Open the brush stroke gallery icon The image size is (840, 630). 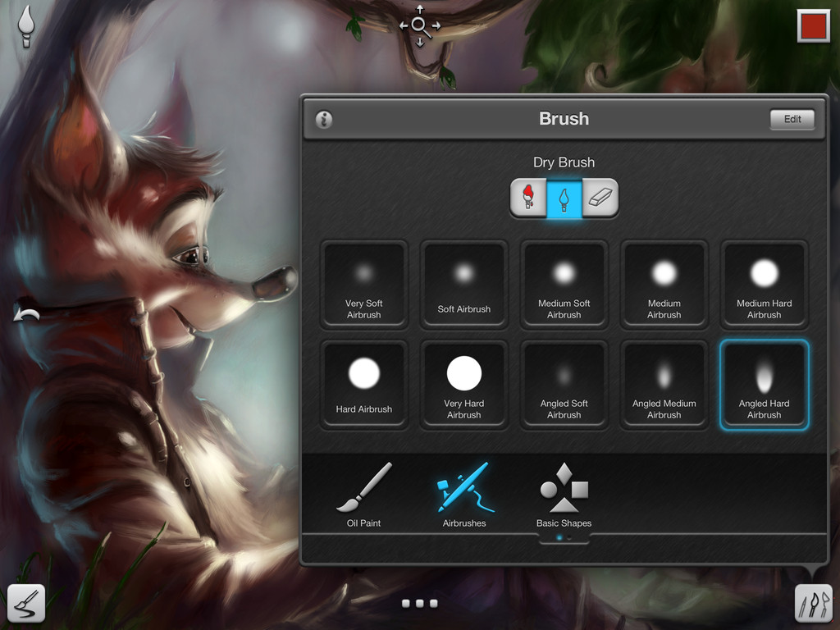click(26, 603)
